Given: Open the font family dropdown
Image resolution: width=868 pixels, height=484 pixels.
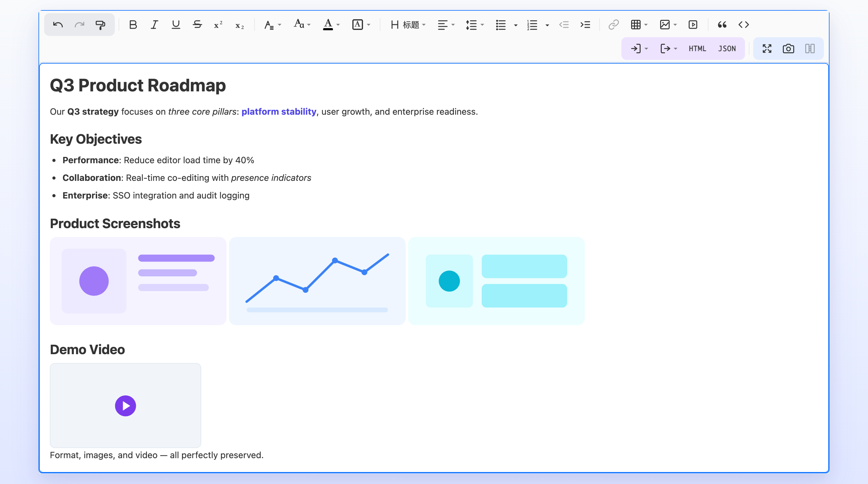Looking at the screenshot, I should point(273,25).
